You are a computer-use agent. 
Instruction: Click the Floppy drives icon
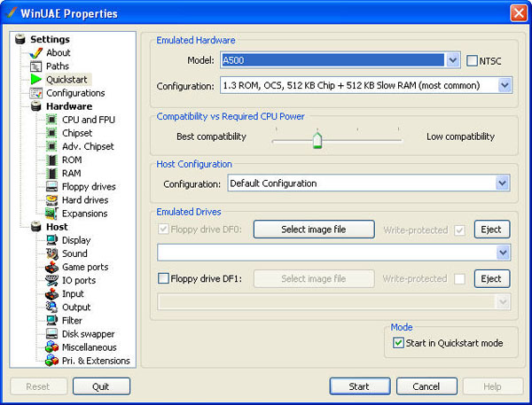[x=51, y=187]
